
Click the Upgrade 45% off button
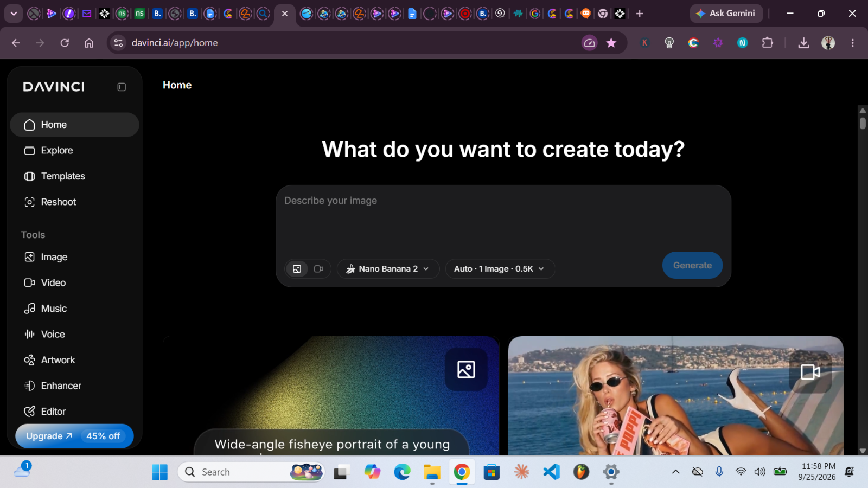(x=74, y=436)
